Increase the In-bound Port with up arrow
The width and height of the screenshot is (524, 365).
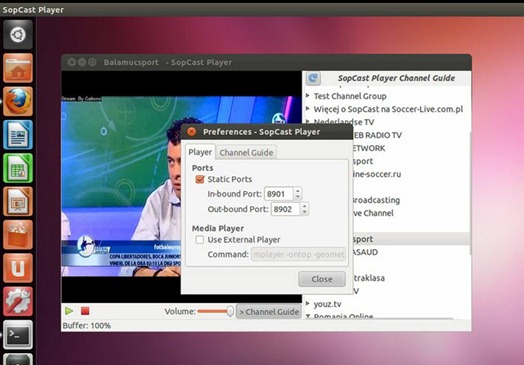click(x=297, y=191)
